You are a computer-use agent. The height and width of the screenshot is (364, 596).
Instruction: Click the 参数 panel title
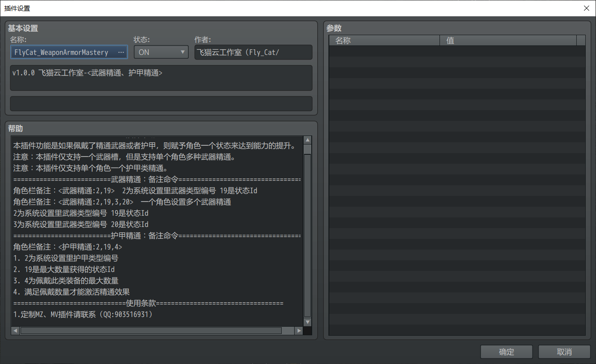tap(334, 28)
